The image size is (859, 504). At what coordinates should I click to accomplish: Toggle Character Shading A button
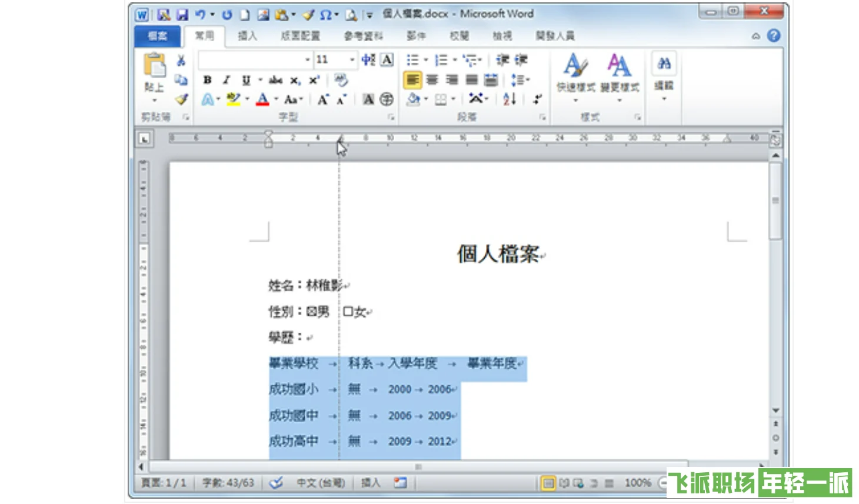pyautogui.click(x=368, y=99)
